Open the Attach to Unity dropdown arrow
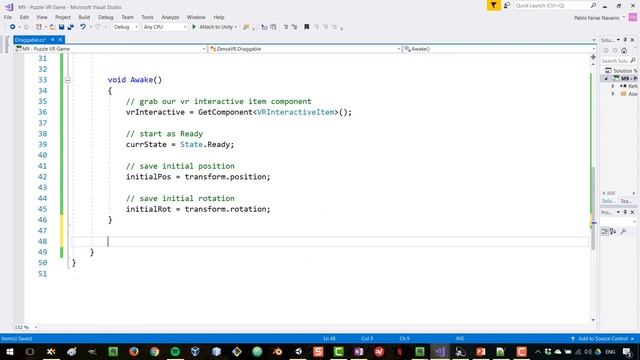 [236, 27]
